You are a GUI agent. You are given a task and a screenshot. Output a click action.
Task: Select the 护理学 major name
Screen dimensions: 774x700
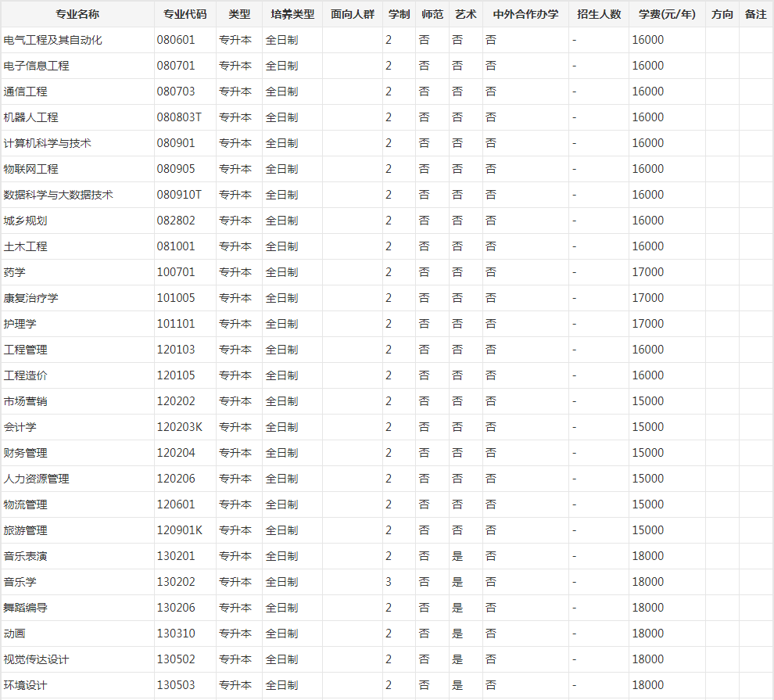click(20, 324)
